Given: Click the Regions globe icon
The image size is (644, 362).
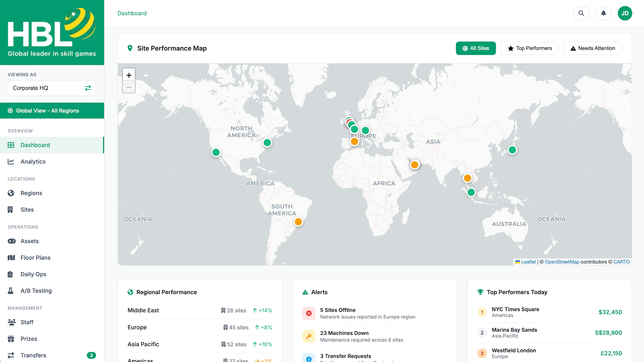Looking at the screenshot, I should pyautogui.click(x=11, y=193).
